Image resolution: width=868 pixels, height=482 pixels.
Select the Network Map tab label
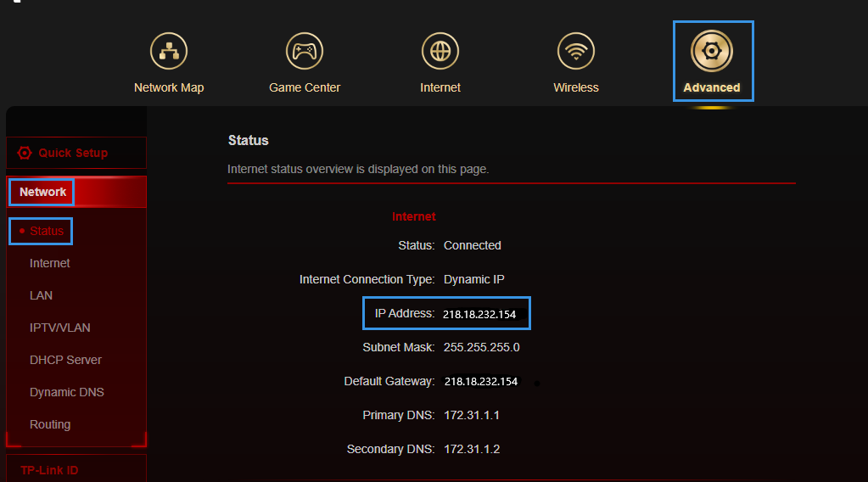(169, 87)
